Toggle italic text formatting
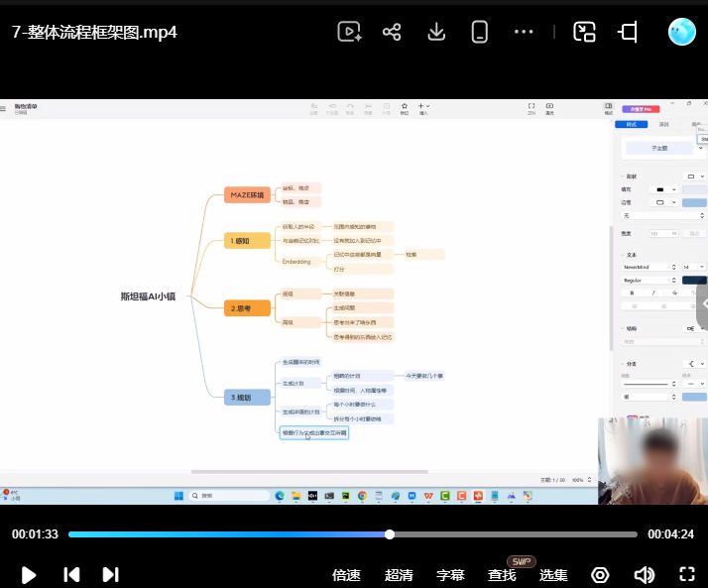The width and height of the screenshot is (708, 588). [x=652, y=294]
